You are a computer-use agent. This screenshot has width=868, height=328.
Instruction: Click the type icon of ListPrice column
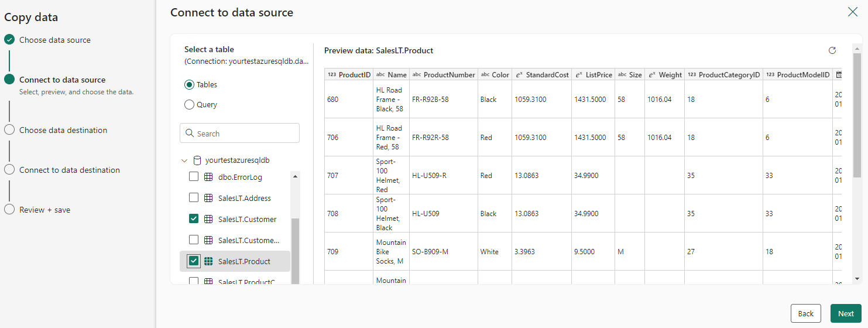pyautogui.click(x=579, y=75)
